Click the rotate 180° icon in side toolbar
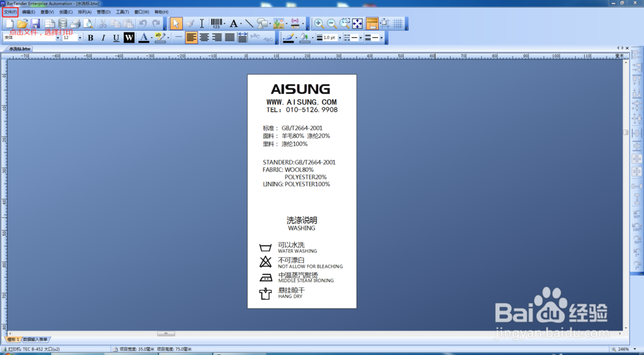The width and height of the screenshot is (644, 355). pyautogui.click(x=637, y=226)
